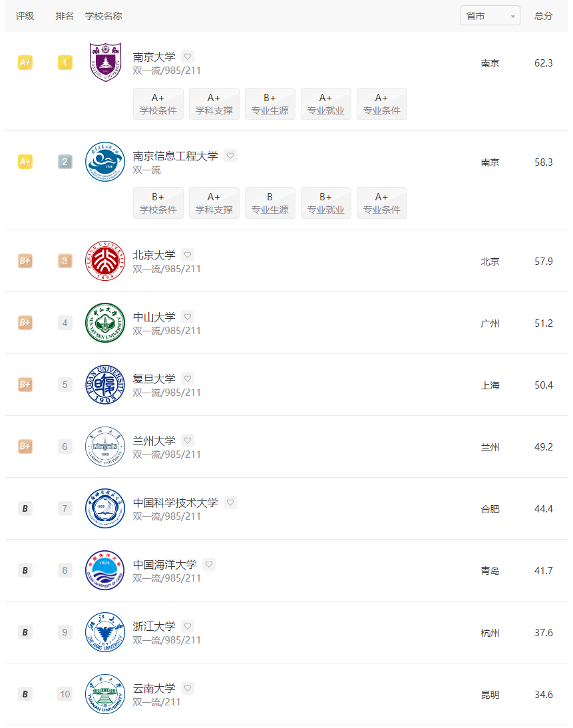
Task: Click the 排名 column header
Action: click(65, 16)
